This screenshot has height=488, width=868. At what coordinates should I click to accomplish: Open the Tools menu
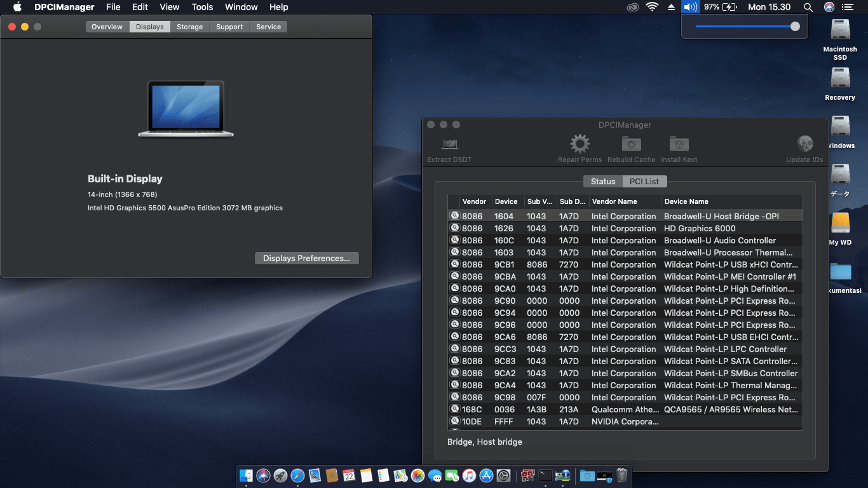pyautogui.click(x=201, y=7)
